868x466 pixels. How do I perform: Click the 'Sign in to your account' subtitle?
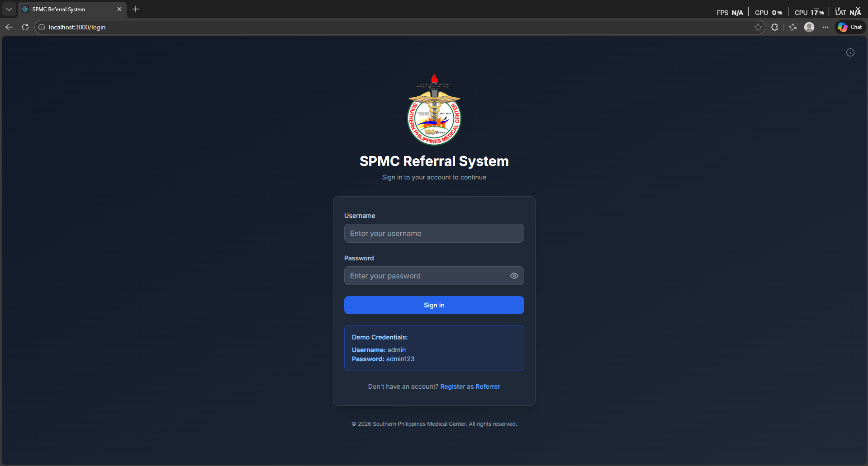434,177
